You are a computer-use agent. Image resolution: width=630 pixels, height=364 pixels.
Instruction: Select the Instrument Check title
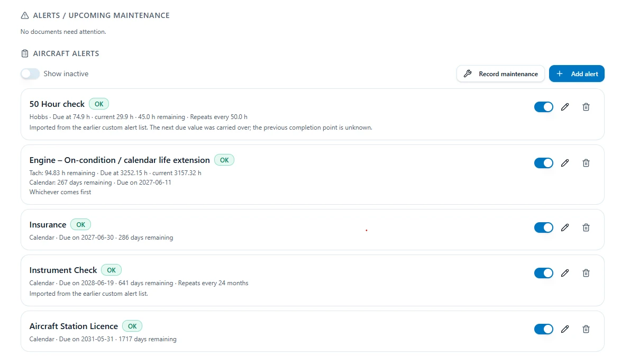coord(63,270)
